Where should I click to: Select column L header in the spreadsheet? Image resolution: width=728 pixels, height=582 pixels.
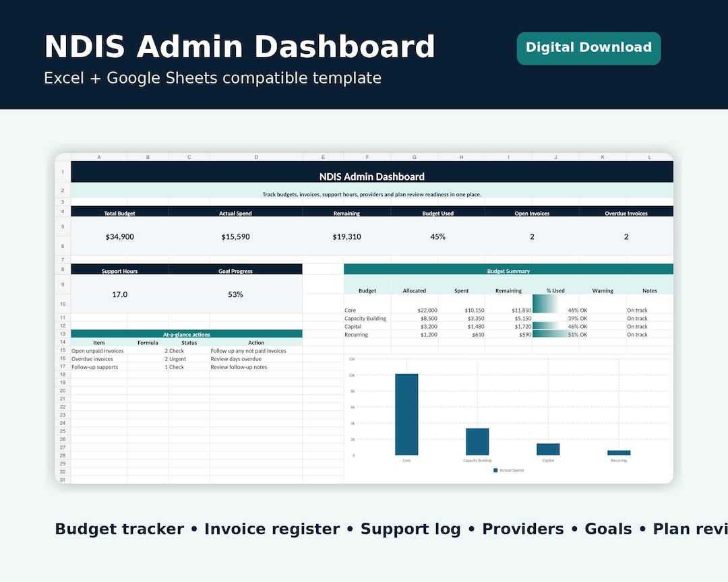point(650,157)
